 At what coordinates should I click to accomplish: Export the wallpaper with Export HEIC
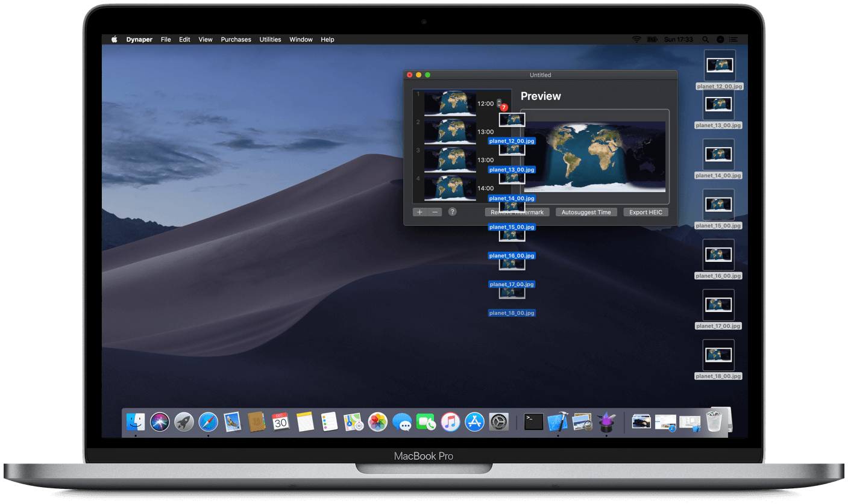(x=645, y=211)
